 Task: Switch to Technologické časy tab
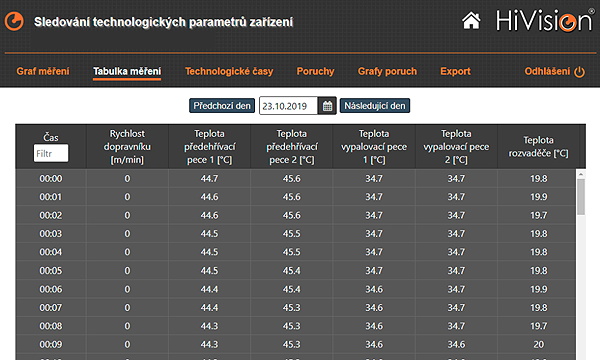(x=229, y=71)
